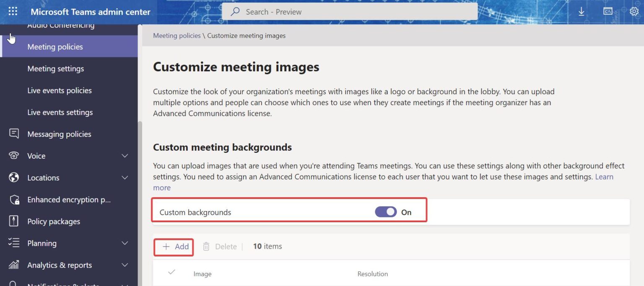Click the Meeting policies breadcrumb link
The height and width of the screenshot is (286, 644).
[x=177, y=35]
